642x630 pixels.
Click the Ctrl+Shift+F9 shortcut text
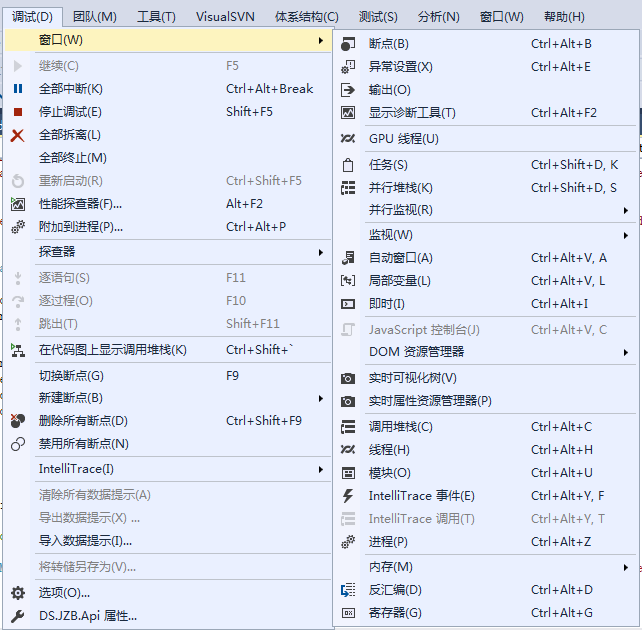[264, 421]
